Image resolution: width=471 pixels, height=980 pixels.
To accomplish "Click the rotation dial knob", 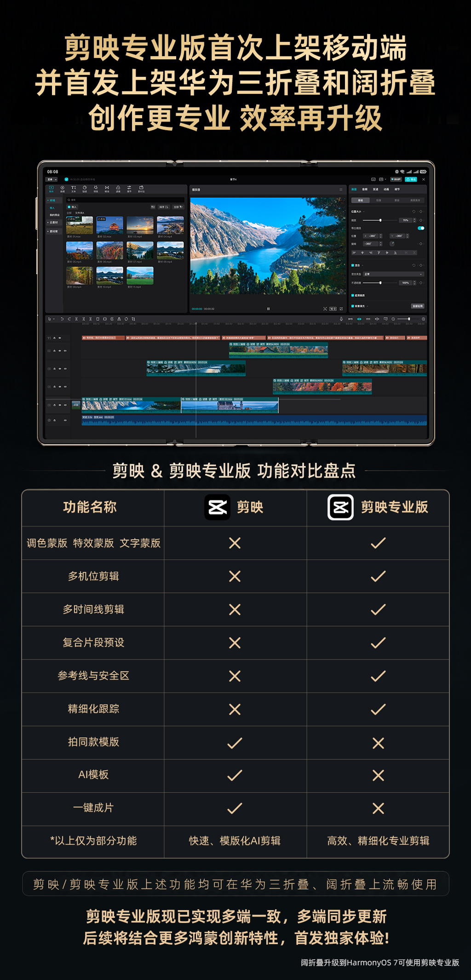I will click(392, 244).
